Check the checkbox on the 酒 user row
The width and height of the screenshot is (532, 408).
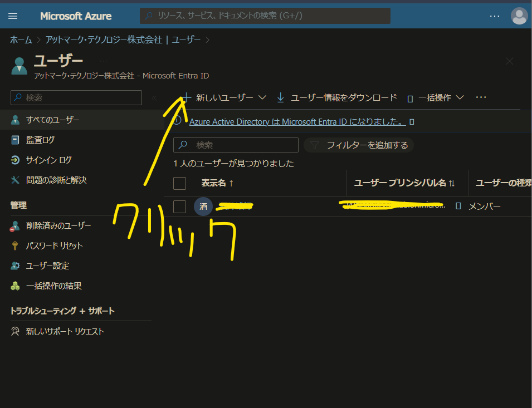coord(179,206)
